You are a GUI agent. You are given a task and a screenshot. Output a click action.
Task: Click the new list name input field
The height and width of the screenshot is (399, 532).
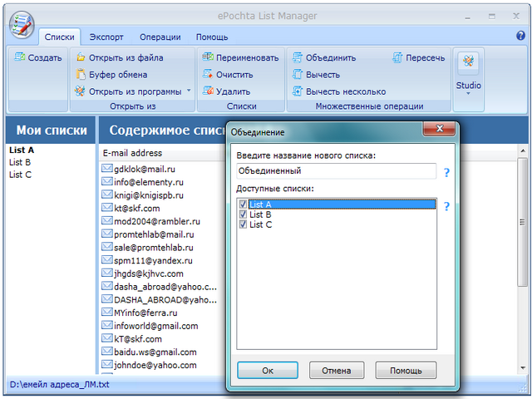pos(336,170)
